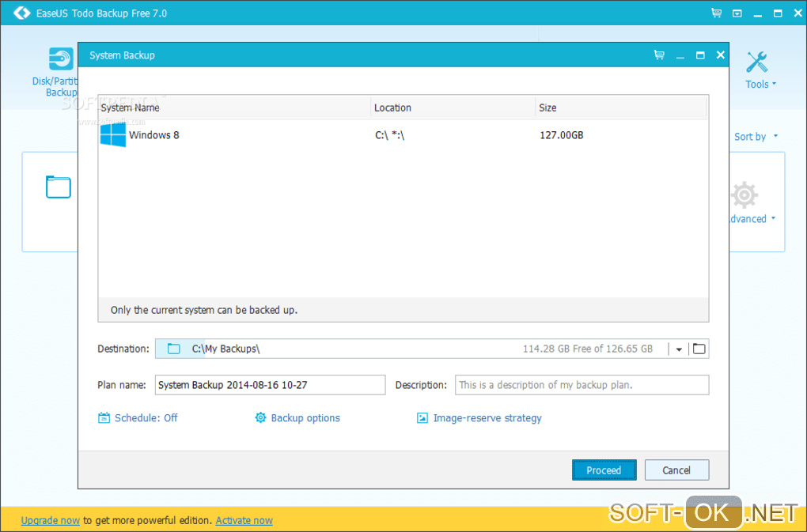Click the Activate now link
The image size is (807, 532).
244,520
